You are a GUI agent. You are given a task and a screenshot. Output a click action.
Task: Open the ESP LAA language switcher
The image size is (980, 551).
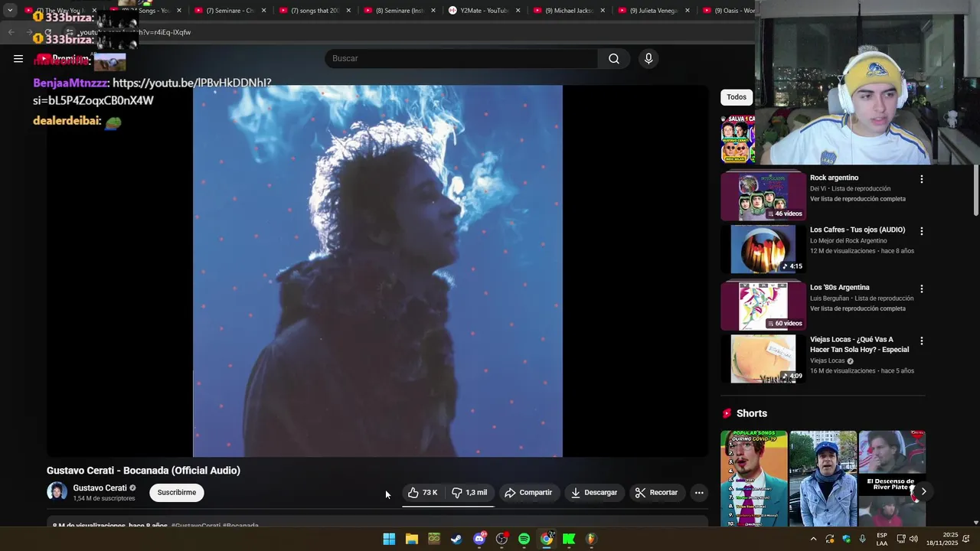(x=882, y=539)
